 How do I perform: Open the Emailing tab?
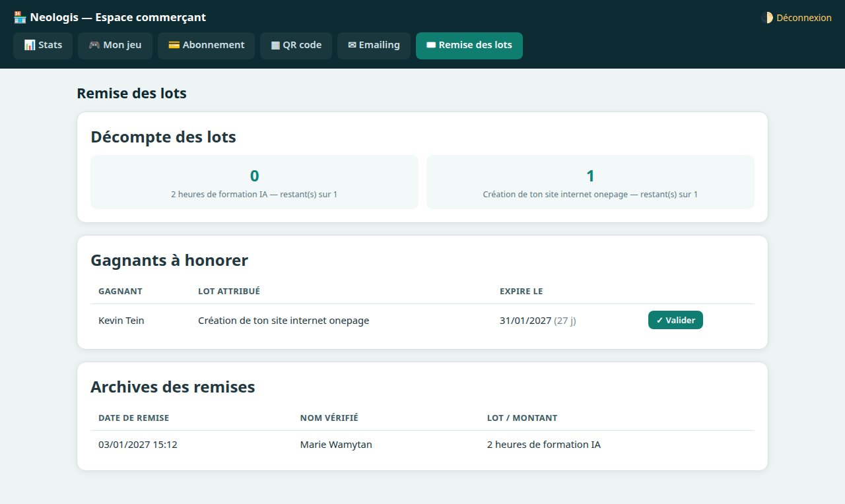tap(374, 46)
